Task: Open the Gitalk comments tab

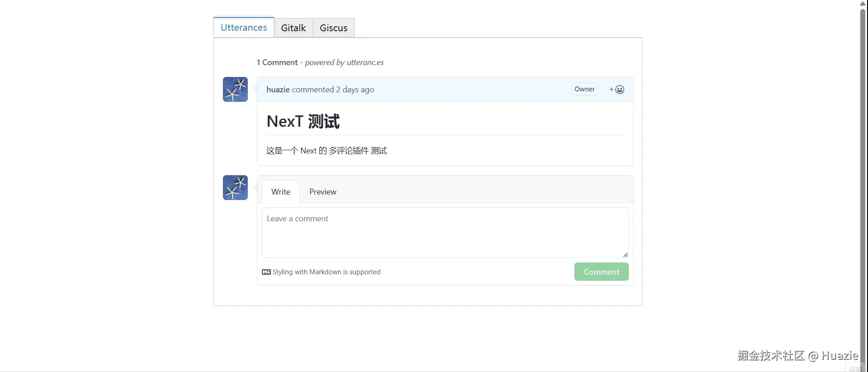Action: [x=294, y=28]
